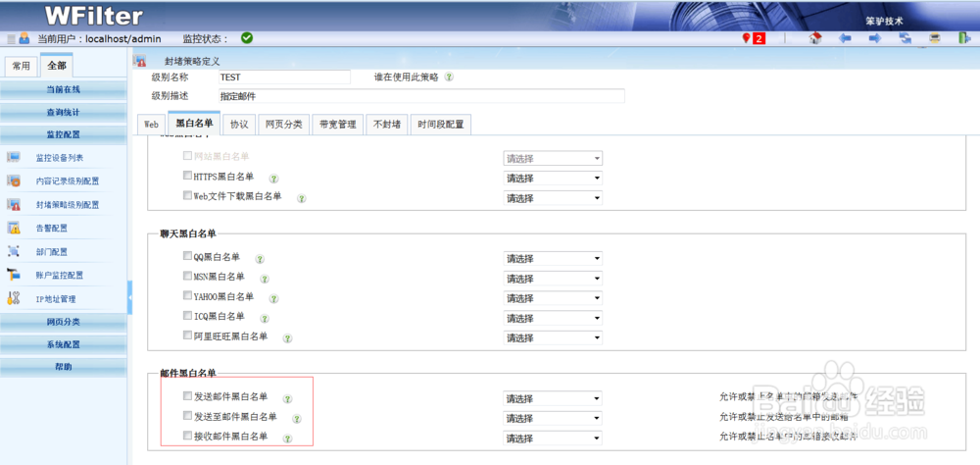The height and width of the screenshot is (465, 980).
Task: Click the help icon next to 接收邮件黑白名单
Action: tap(287, 439)
